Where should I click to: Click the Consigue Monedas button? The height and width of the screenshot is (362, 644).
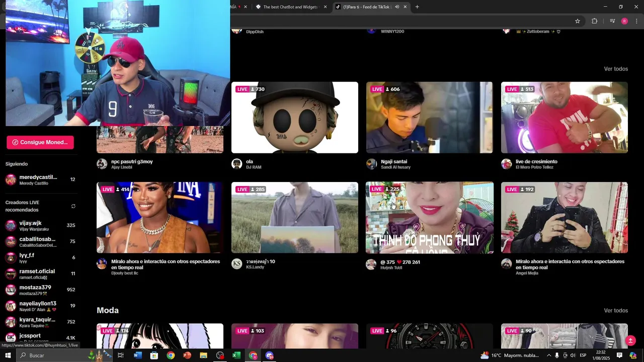40,142
